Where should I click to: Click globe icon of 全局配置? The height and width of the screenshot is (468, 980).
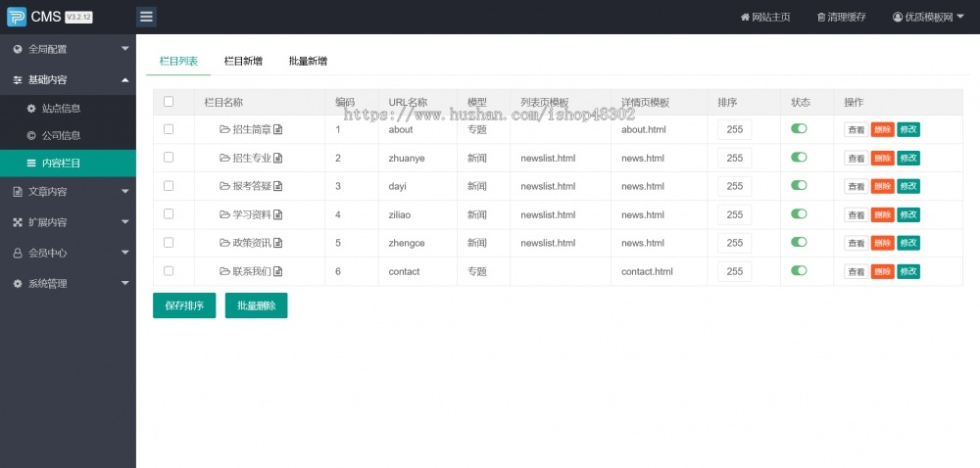pos(18,49)
